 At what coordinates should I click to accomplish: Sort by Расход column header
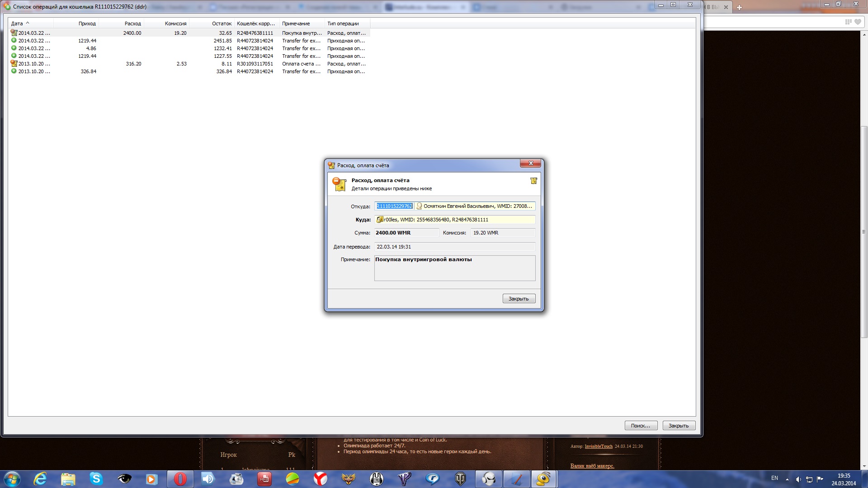(121, 23)
